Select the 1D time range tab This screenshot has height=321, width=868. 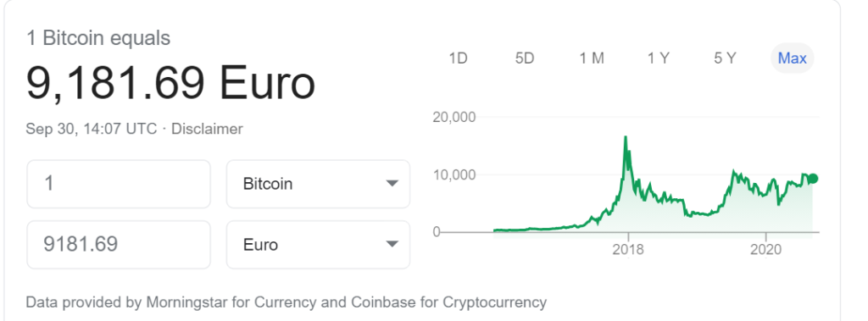[x=459, y=58]
